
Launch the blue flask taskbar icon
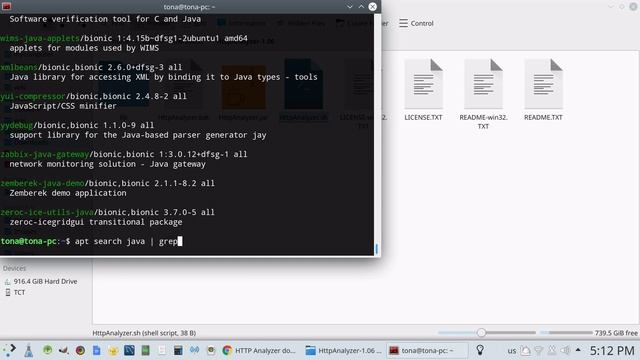point(29,350)
